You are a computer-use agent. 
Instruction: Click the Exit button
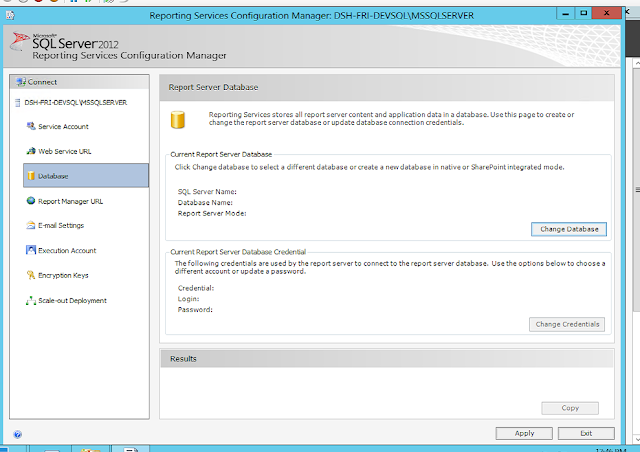click(586, 433)
